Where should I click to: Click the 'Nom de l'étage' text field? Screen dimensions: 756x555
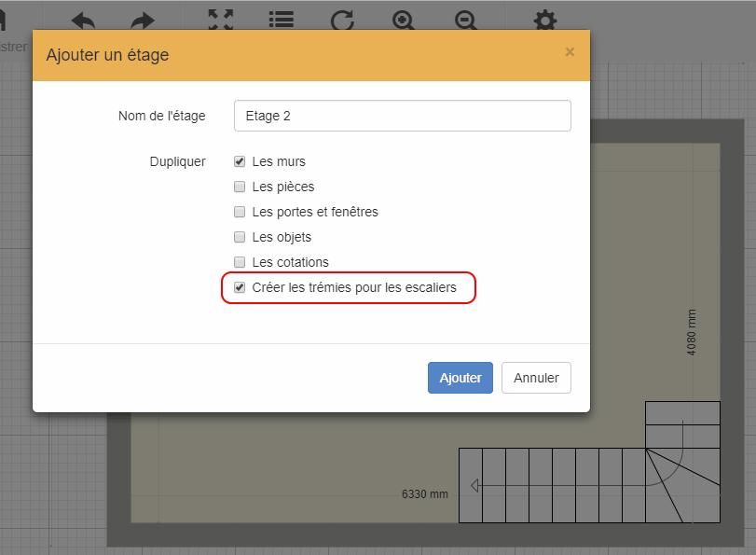tap(402, 116)
